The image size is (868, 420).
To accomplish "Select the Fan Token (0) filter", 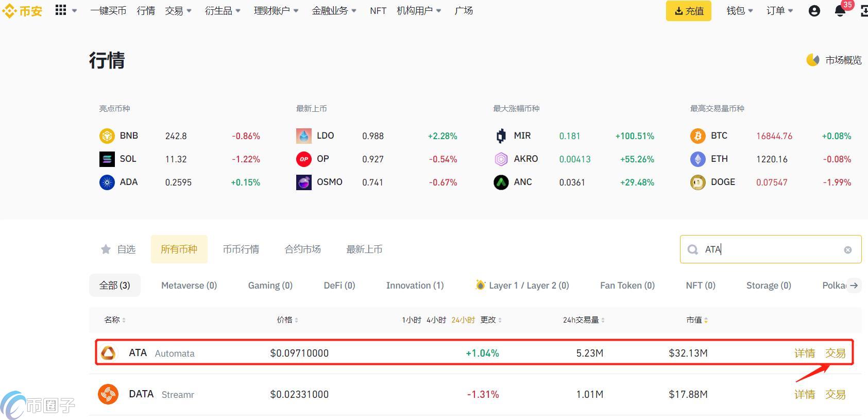I will pyautogui.click(x=627, y=285).
